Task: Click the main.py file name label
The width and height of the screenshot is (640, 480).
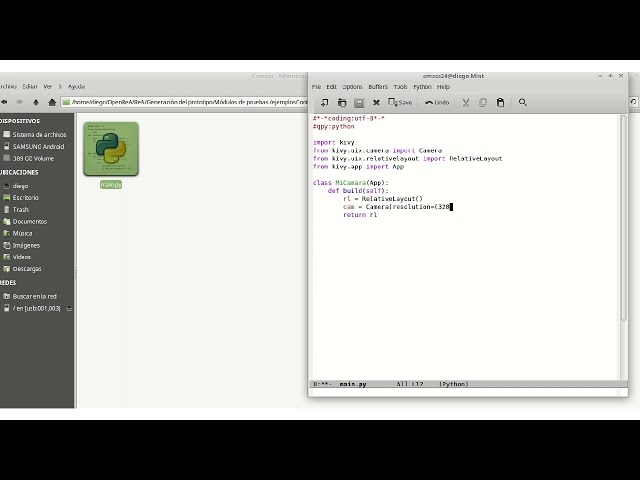Action: [x=111, y=184]
